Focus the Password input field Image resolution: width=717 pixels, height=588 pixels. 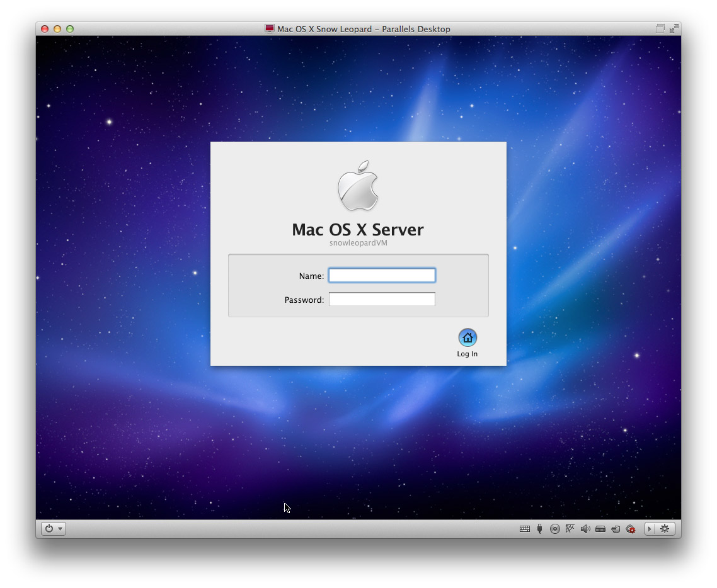coord(382,299)
